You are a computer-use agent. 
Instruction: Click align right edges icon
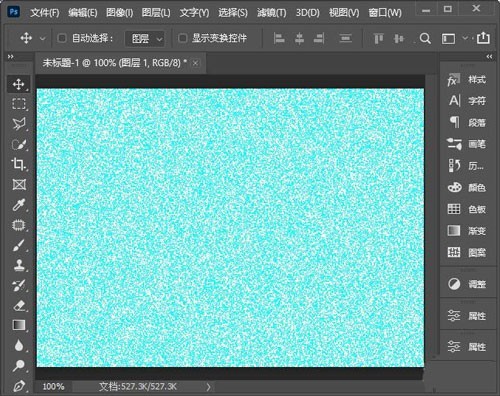click(x=319, y=38)
